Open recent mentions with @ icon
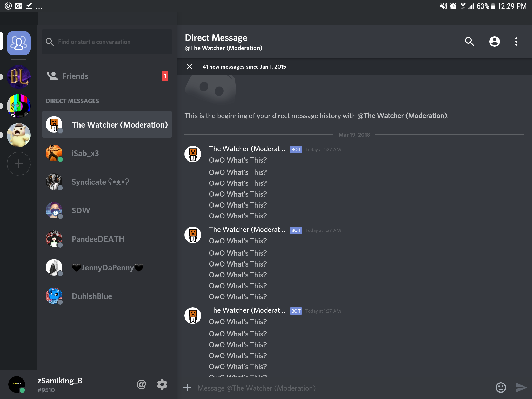532x399 pixels. [x=141, y=384]
